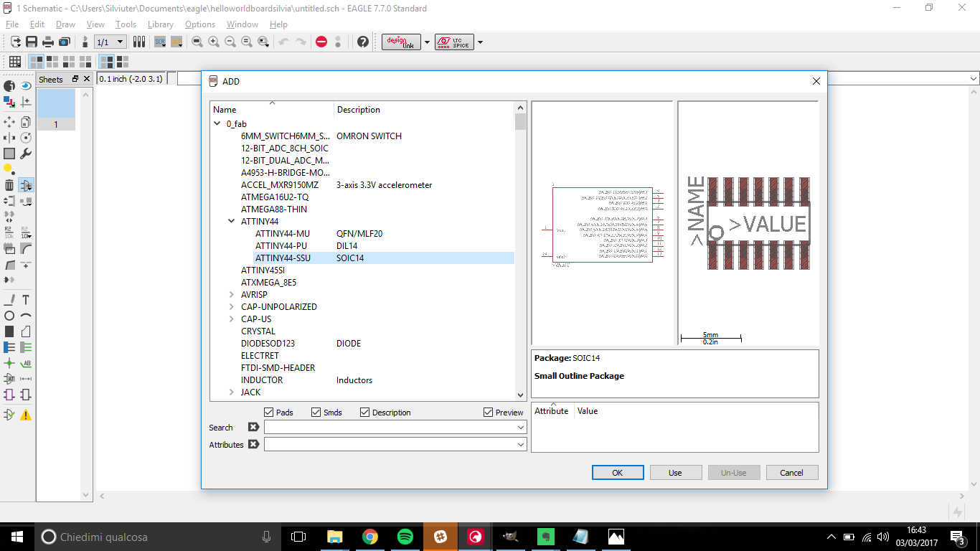The image size is (980, 551).
Task: Clear the Search field with its X button
Action: tap(253, 427)
